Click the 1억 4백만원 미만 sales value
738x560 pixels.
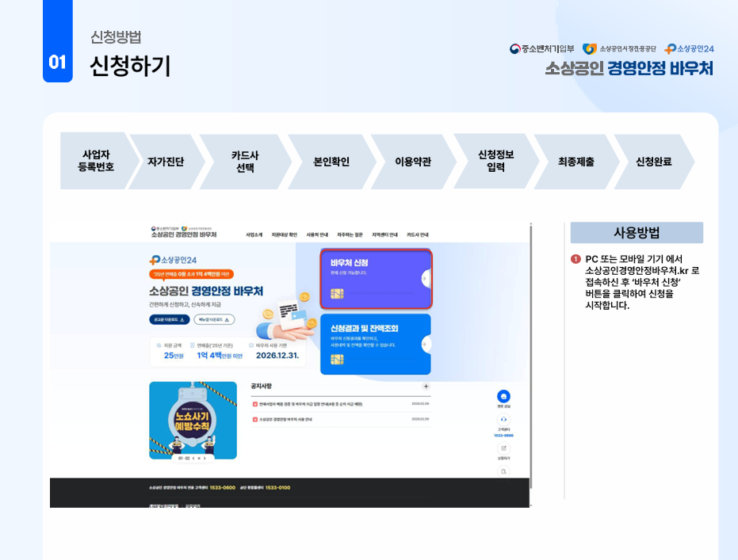pyautogui.click(x=220, y=356)
